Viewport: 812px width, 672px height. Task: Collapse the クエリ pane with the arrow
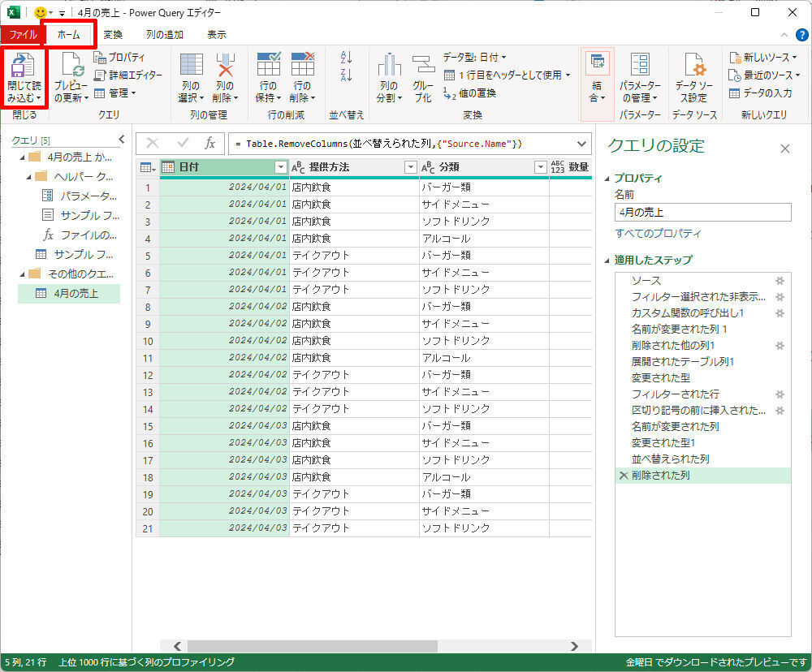[x=122, y=140]
